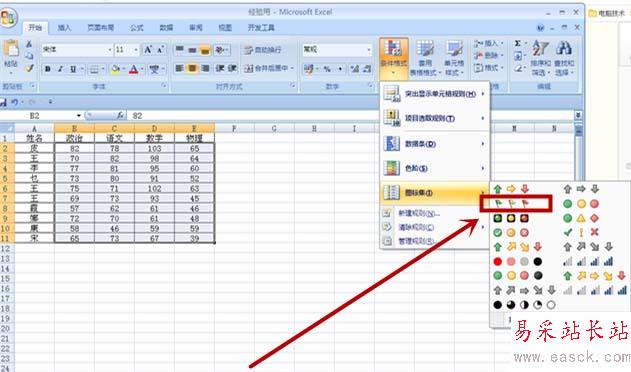Click 新建规则 new rule entry
Viewport: 631px width, 372px height.
pyautogui.click(x=435, y=213)
